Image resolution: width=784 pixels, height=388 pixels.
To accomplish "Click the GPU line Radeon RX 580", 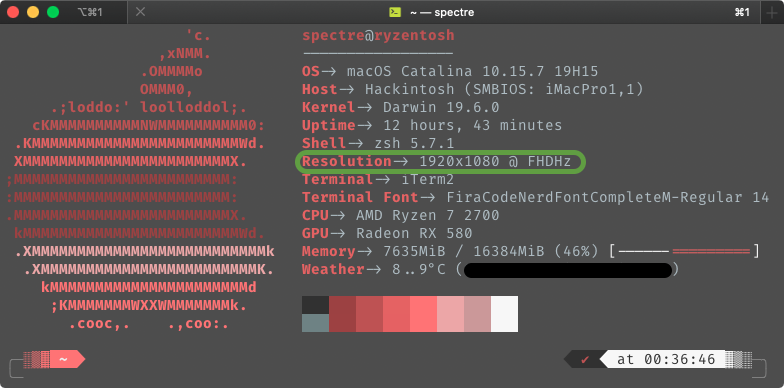I will coord(387,234).
